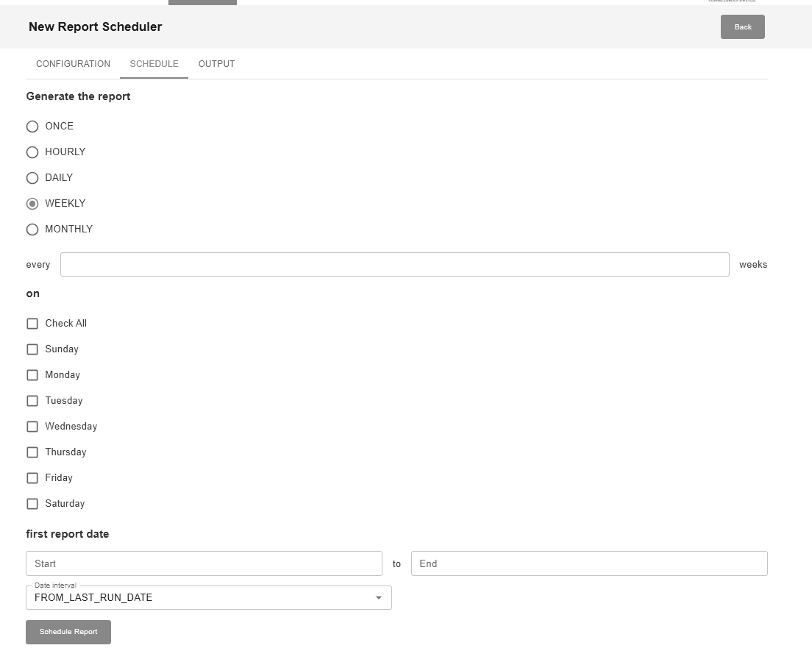Switch to the CONFIGURATION tab
The height and width of the screenshot is (662, 812).
(73, 64)
